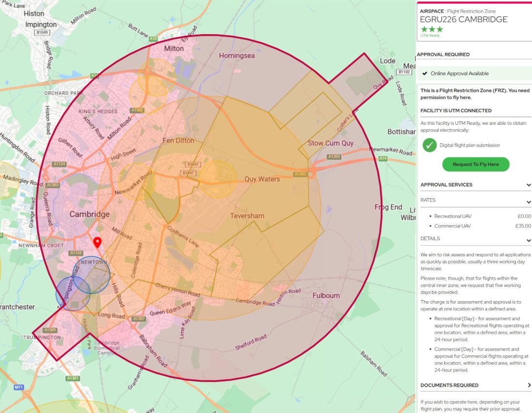Click the yellow circle zone on Newmarket Road
Image resolution: width=532 pixels, height=413 pixels.
pos(136,182)
